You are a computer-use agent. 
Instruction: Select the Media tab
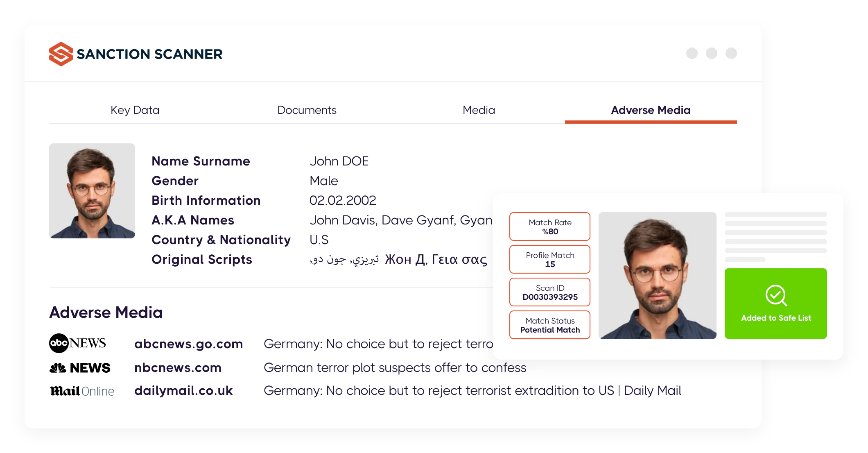478,110
